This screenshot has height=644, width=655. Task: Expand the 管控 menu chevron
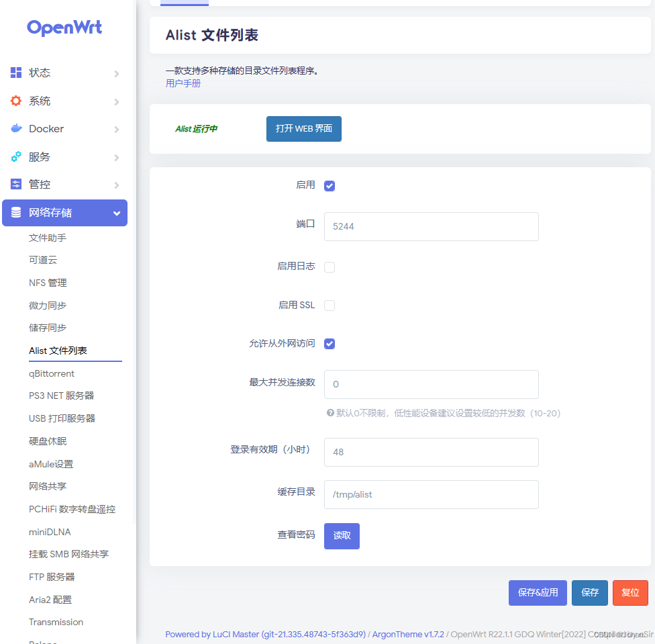pos(117,185)
